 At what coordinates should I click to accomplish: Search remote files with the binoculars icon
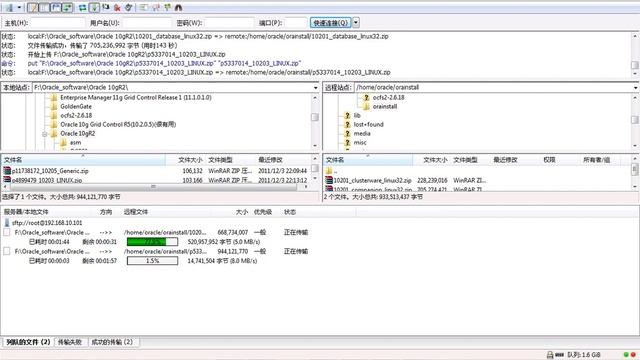coord(178,7)
